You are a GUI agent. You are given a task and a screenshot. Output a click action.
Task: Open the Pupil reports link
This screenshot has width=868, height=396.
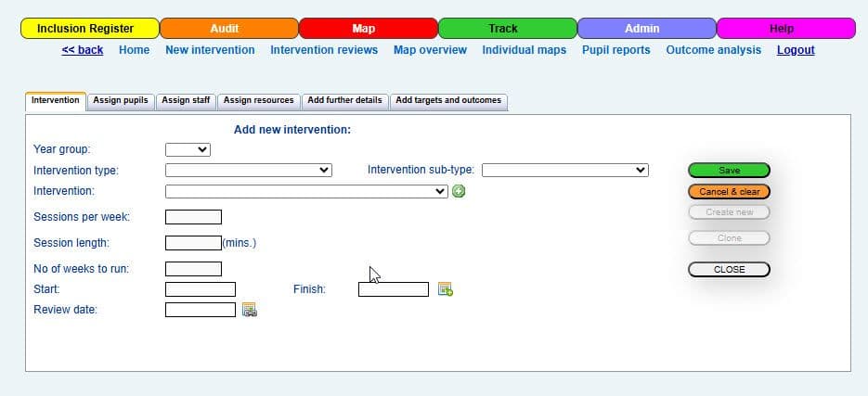click(x=616, y=50)
